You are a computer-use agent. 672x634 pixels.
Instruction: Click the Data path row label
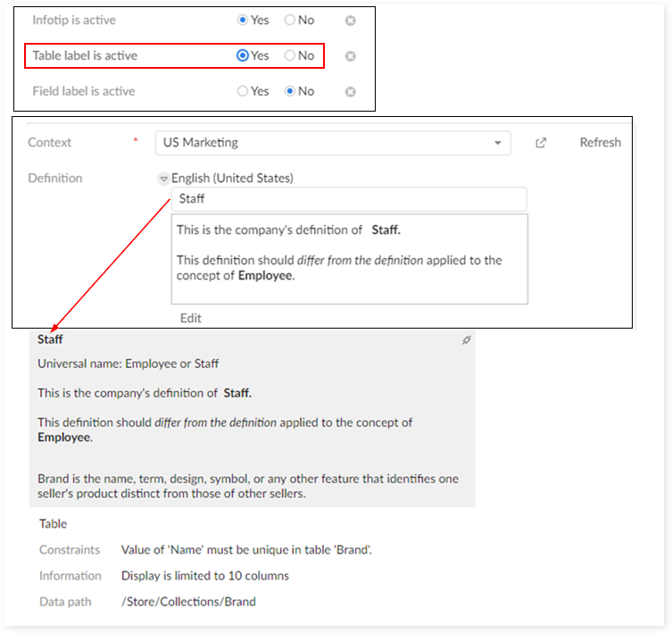(65, 602)
